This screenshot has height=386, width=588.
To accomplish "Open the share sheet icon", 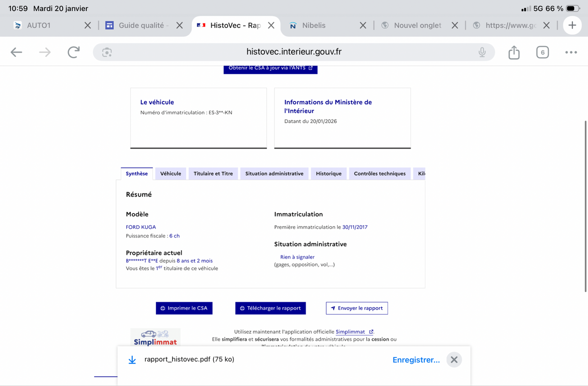I will [514, 52].
